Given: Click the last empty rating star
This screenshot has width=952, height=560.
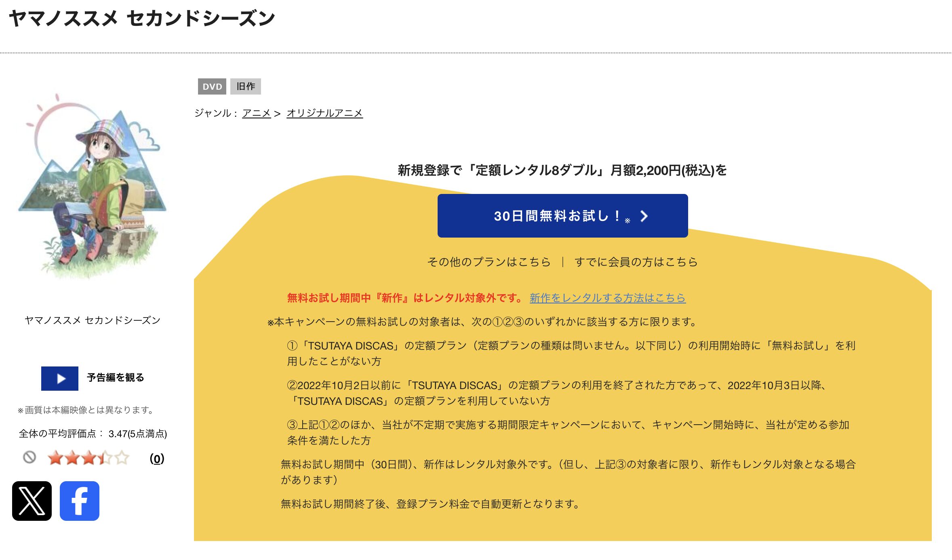Looking at the screenshot, I should pos(122,458).
